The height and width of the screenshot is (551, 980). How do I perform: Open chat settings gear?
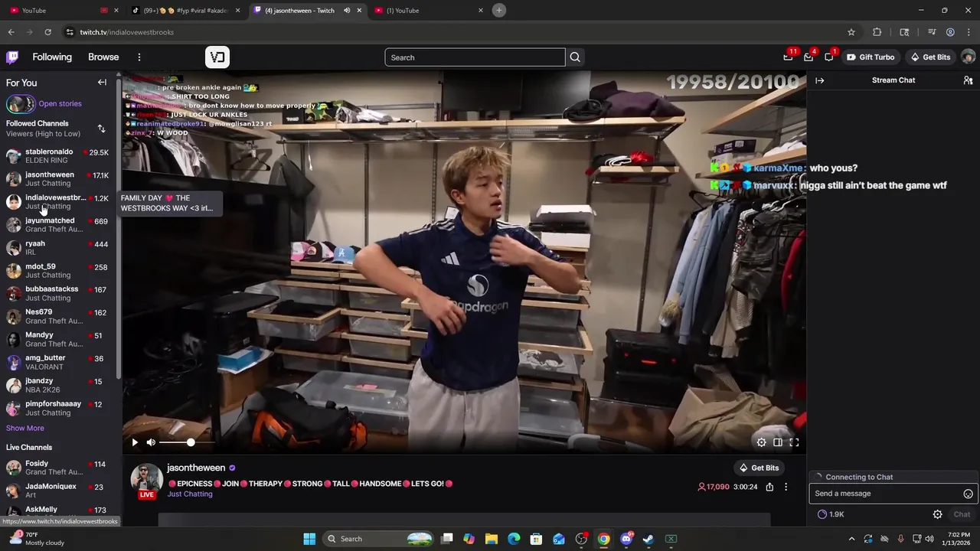[937, 514]
